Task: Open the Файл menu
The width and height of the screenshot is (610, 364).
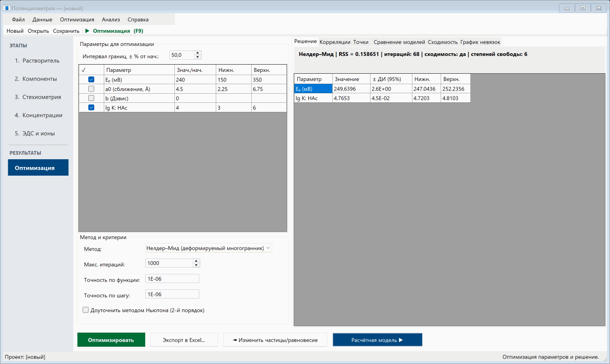Action: click(x=18, y=20)
